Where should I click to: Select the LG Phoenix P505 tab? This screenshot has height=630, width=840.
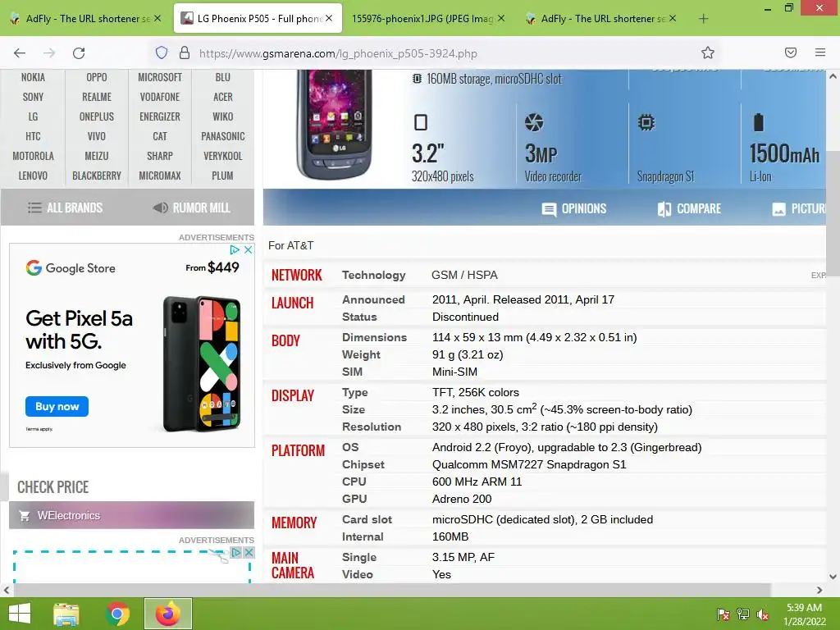click(x=258, y=19)
